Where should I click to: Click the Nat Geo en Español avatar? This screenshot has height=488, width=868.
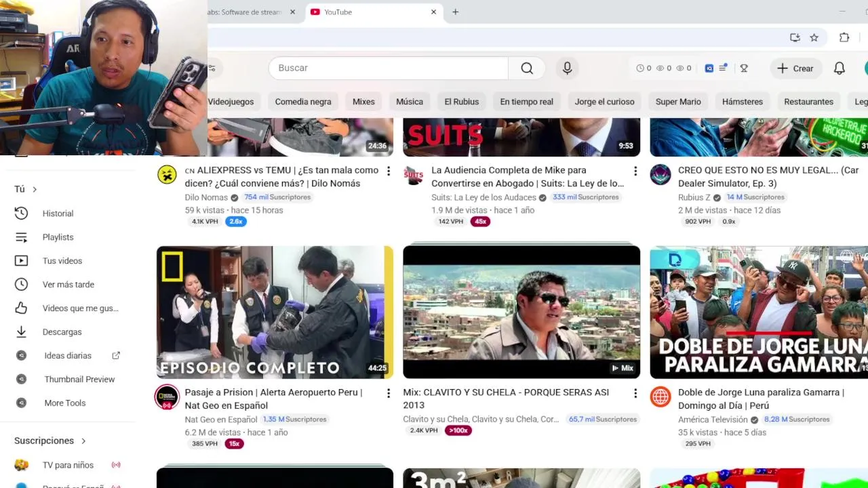coord(167,396)
